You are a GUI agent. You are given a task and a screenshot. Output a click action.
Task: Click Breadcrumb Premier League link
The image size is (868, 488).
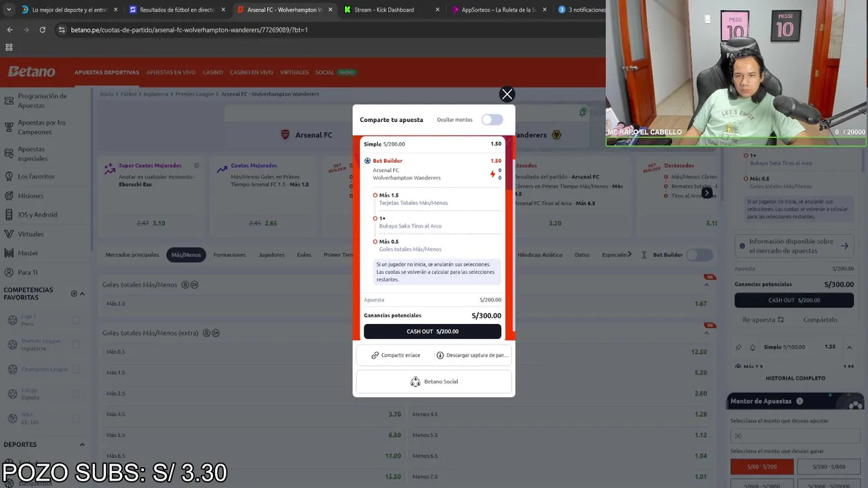195,94
